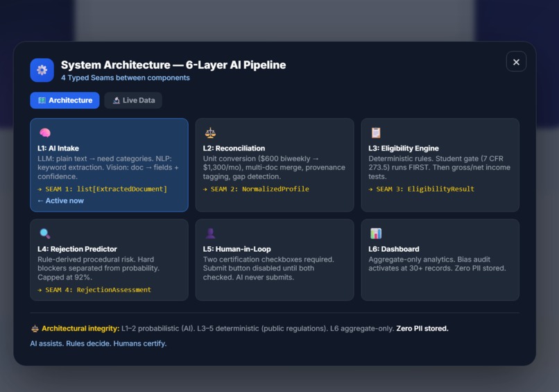Click the person icon on L5 card
Image resolution: width=559 pixels, height=392 pixels.
[x=210, y=234]
